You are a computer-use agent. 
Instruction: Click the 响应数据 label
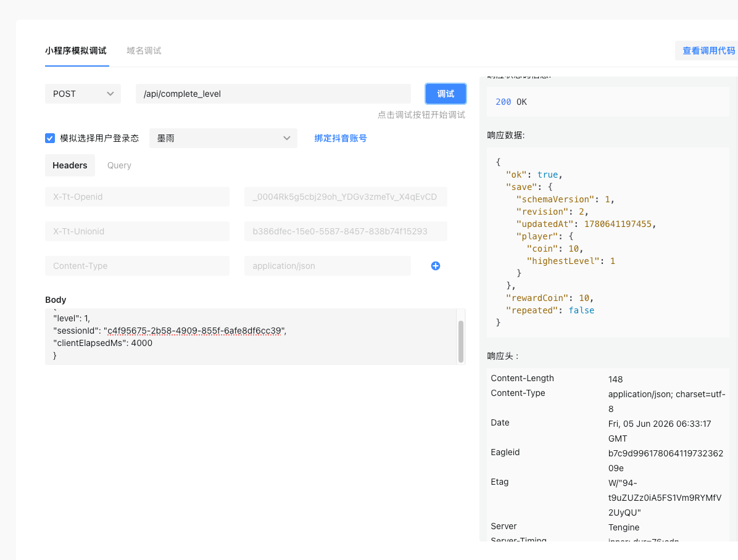click(505, 135)
